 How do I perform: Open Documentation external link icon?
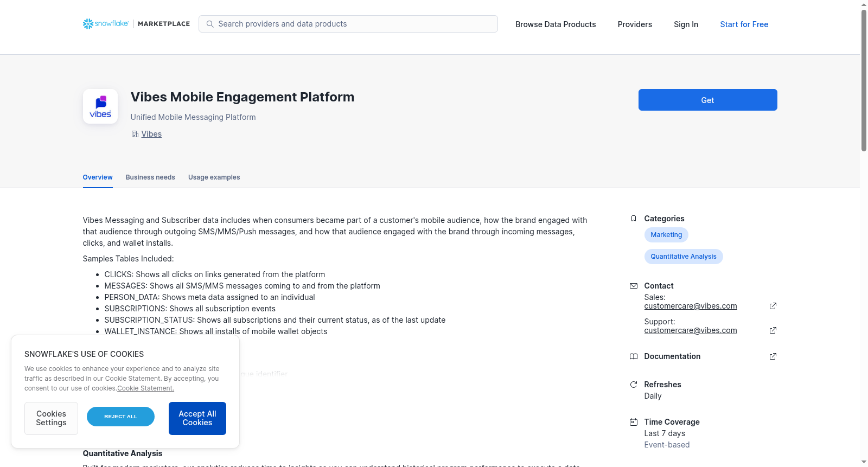(773, 356)
